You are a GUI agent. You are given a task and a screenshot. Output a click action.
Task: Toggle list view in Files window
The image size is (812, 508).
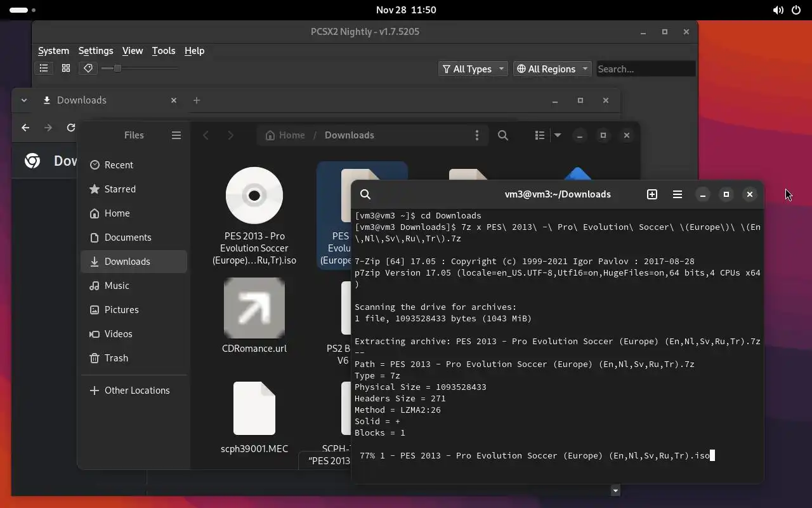coord(540,135)
